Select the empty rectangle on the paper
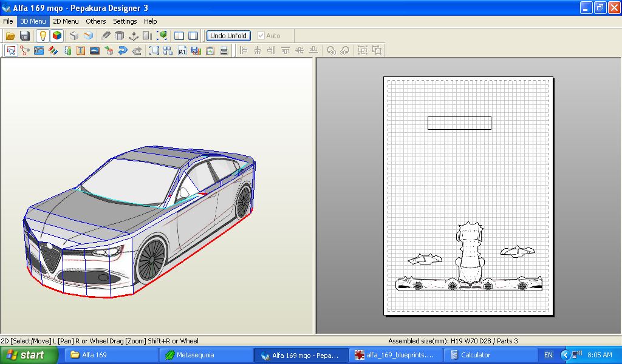Screen dimensions: 622x364 click(459, 123)
